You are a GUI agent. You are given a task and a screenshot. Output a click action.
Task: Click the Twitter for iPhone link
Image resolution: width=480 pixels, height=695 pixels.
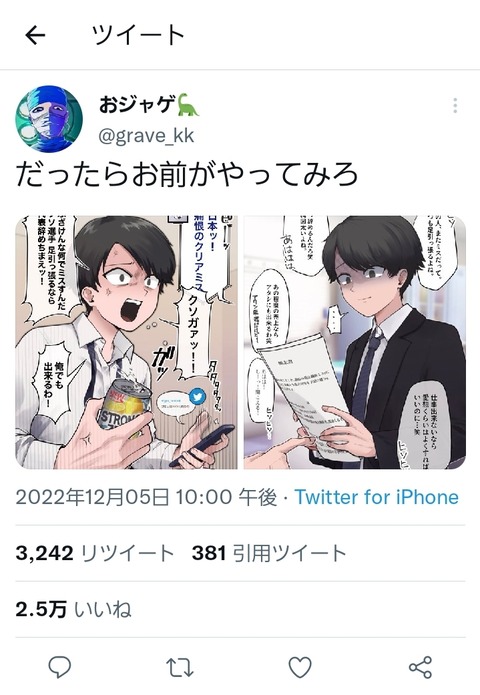coord(376,497)
